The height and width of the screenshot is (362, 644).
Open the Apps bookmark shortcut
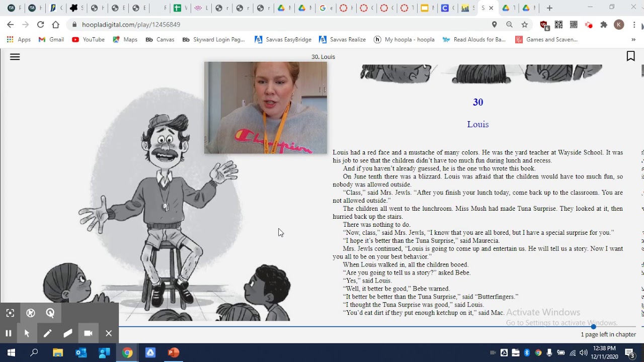pos(19,40)
